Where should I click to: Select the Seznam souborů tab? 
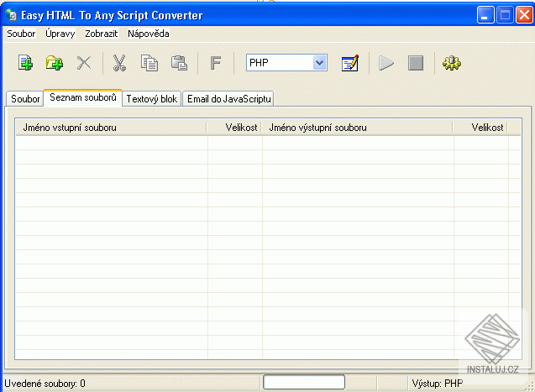(83, 98)
